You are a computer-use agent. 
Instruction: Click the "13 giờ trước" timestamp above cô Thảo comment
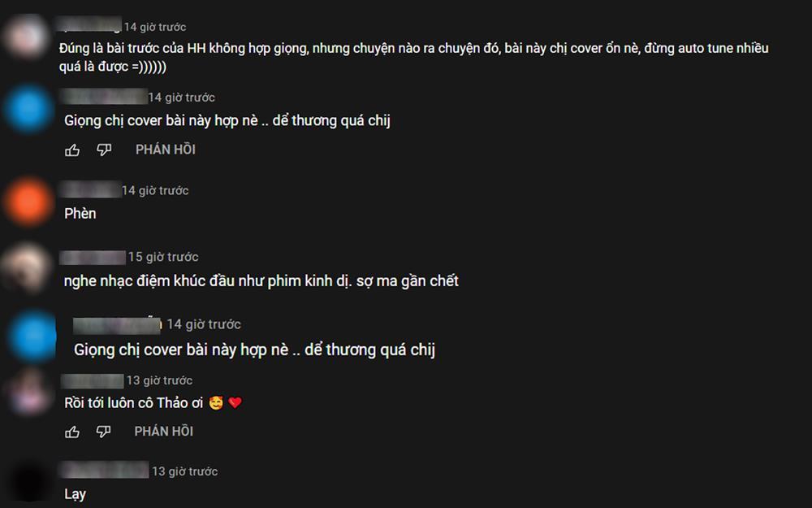tap(159, 380)
